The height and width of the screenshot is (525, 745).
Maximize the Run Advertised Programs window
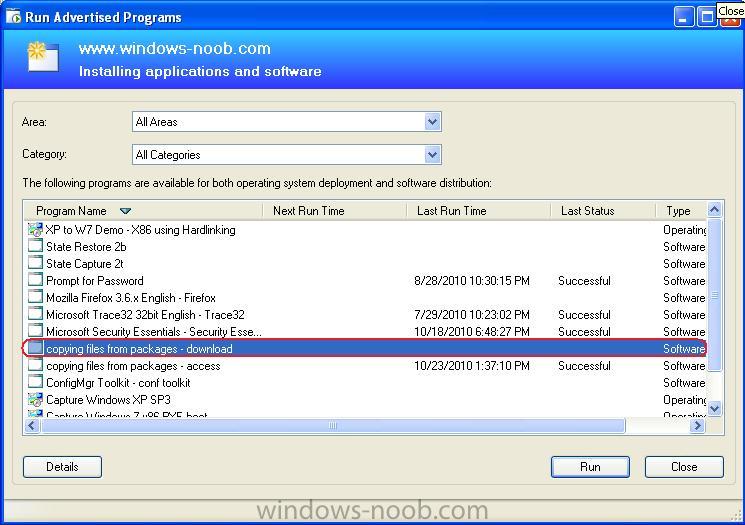pyautogui.click(x=707, y=18)
